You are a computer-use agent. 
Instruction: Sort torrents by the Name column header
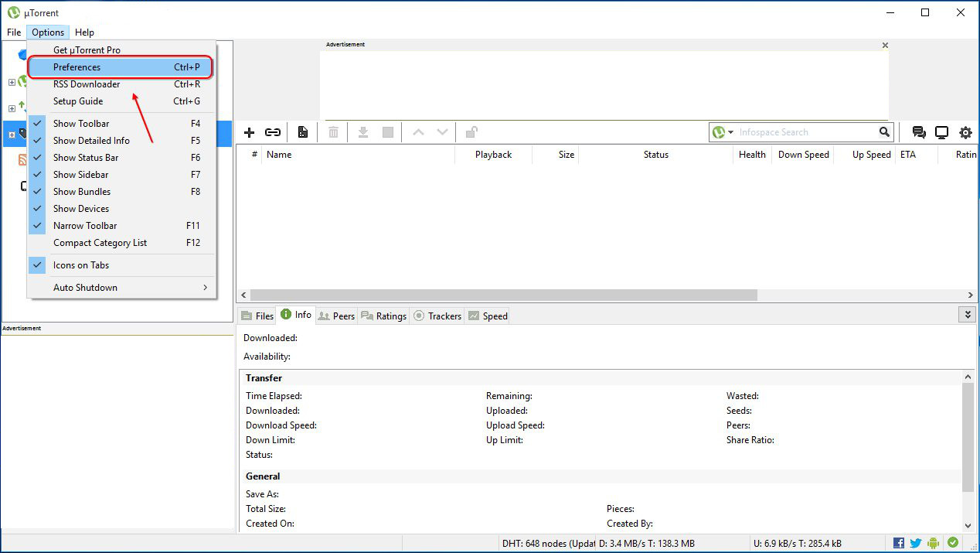(358, 155)
